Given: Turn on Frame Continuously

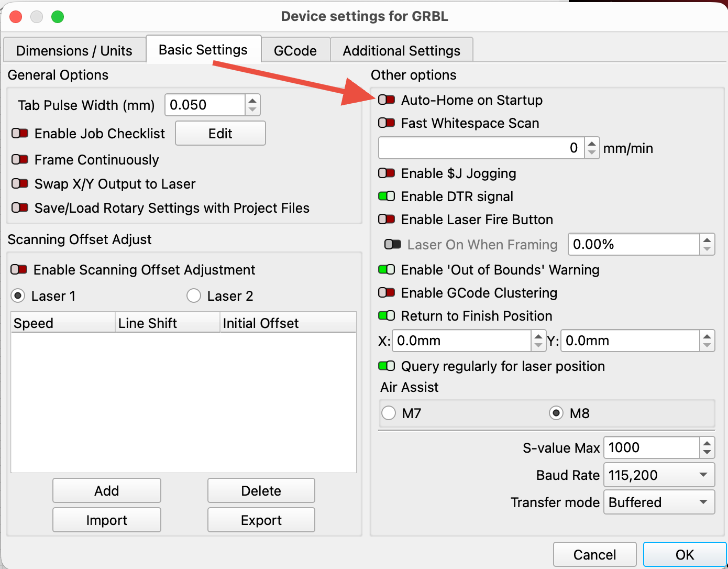Looking at the screenshot, I should (x=20, y=159).
